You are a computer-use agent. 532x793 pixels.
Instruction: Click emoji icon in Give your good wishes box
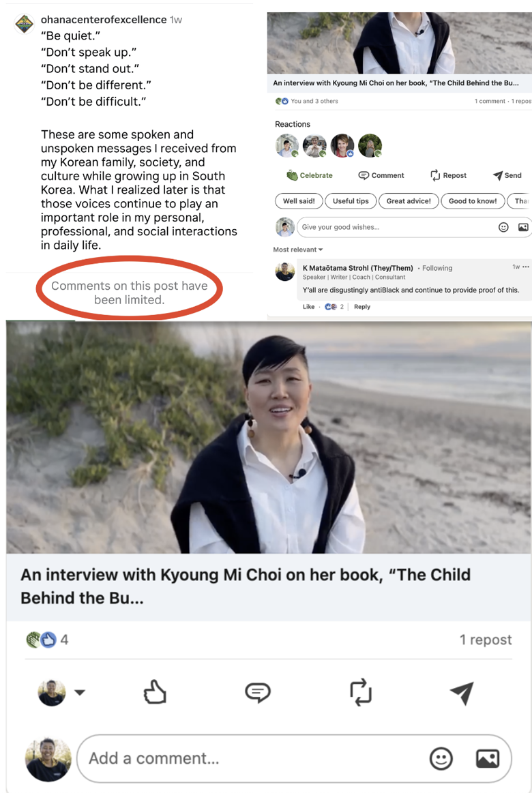pyautogui.click(x=503, y=227)
